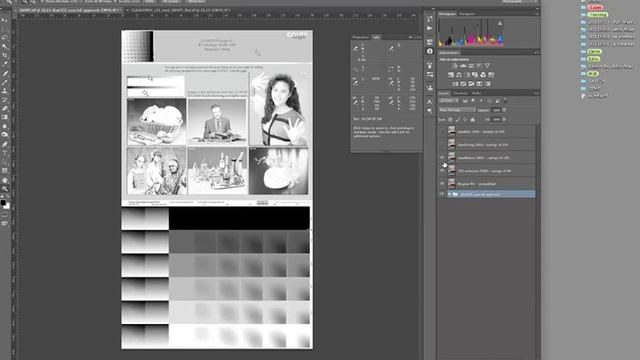
Task: Toggle layer filtering switch on/off
Action: (x=505, y=100)
